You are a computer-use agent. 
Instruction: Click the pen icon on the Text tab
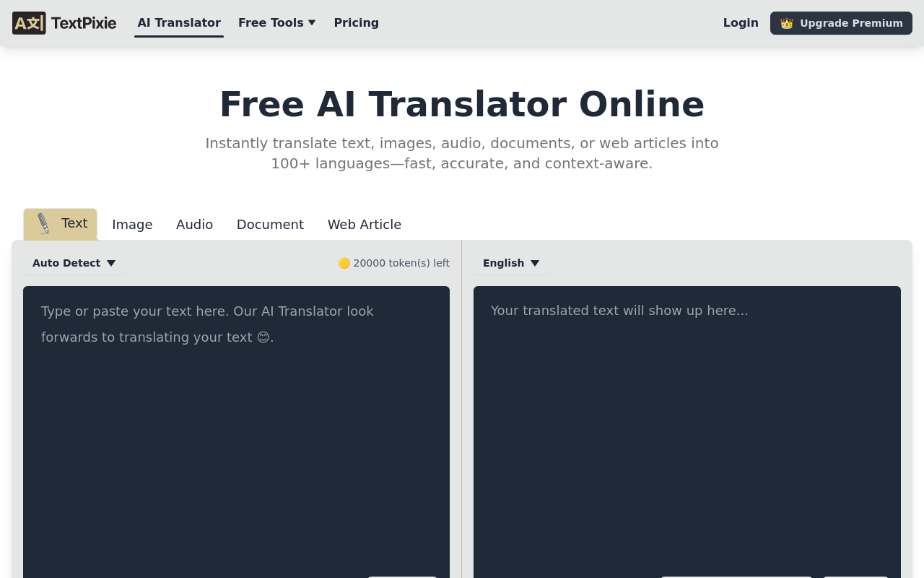(43, 223)
